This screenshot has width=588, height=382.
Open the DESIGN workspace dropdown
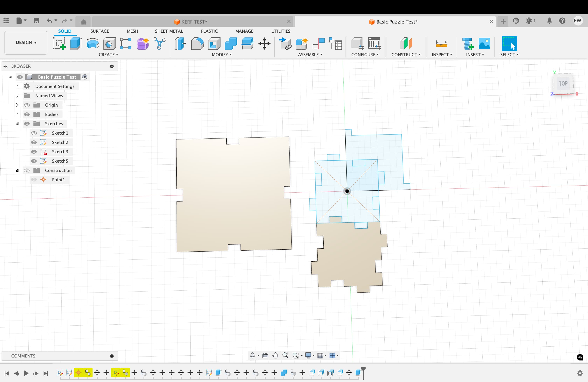point(26,43)
